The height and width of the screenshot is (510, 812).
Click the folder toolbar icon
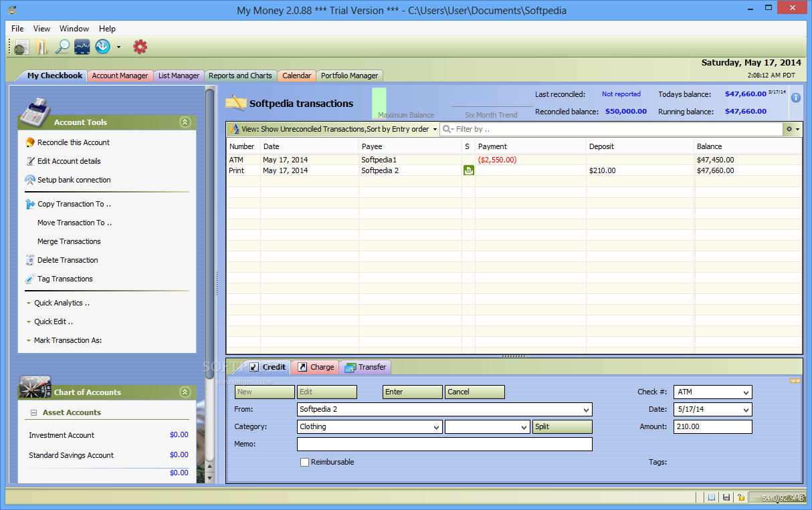(x=41, y=47)
